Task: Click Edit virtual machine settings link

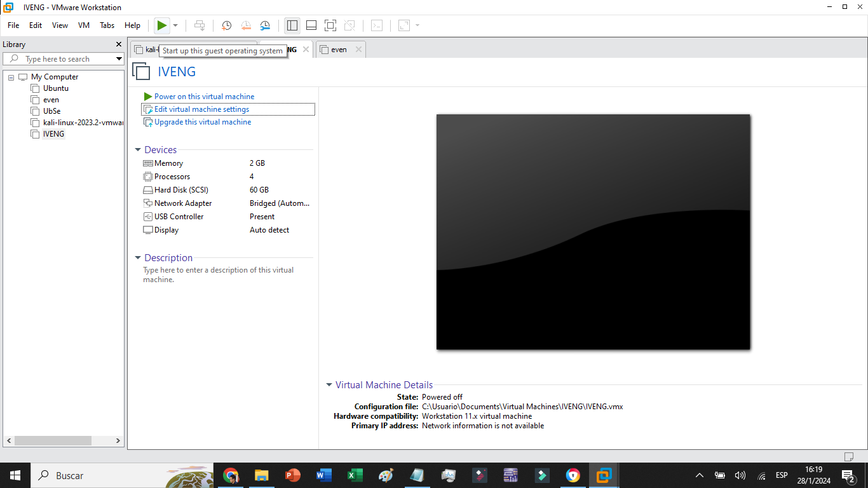Action: 201,109
